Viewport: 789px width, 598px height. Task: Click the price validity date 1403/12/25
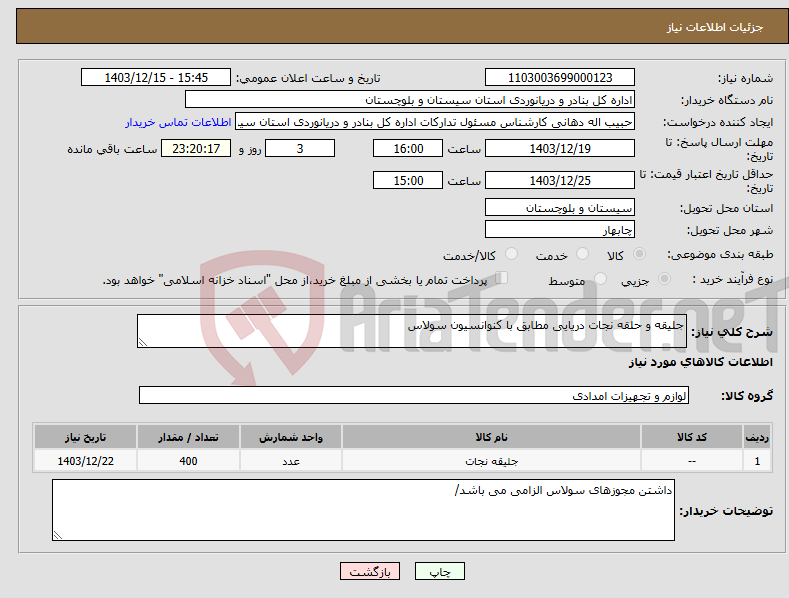pos(560,180)
